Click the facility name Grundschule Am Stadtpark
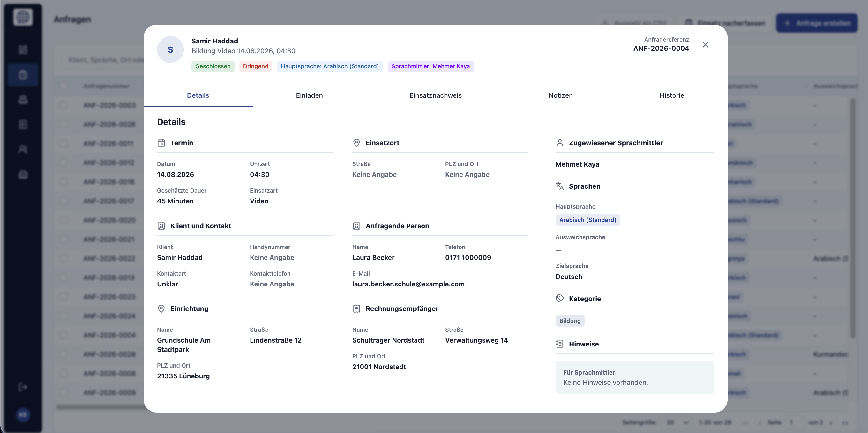 184,345
